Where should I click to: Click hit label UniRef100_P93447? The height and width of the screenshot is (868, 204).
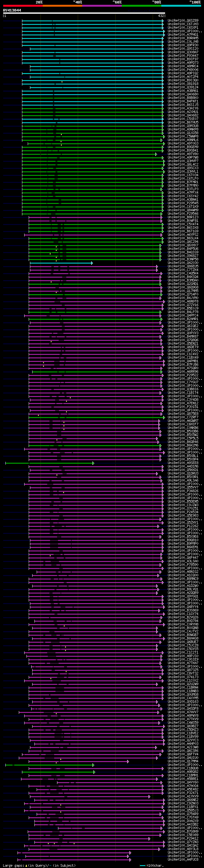183,56
